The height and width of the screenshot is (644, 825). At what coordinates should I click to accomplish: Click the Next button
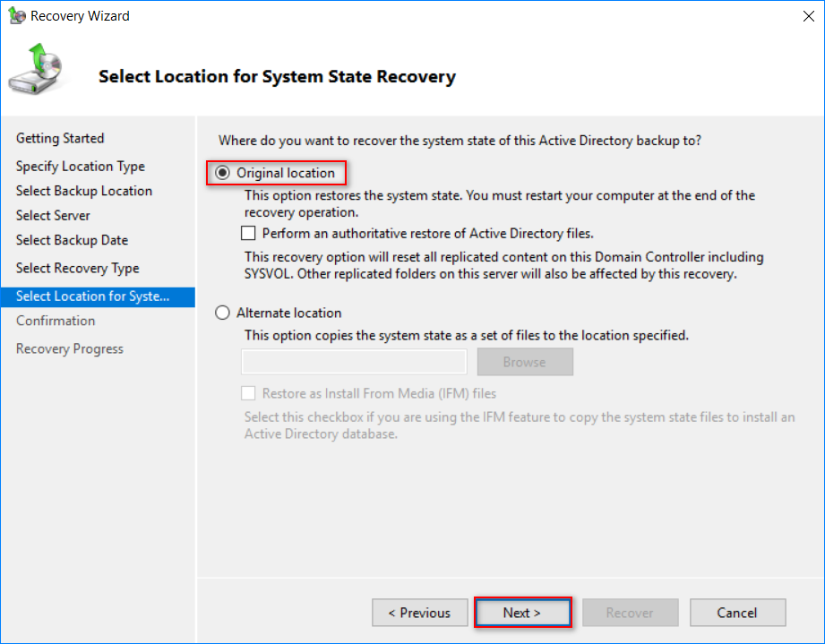(522, 613)
